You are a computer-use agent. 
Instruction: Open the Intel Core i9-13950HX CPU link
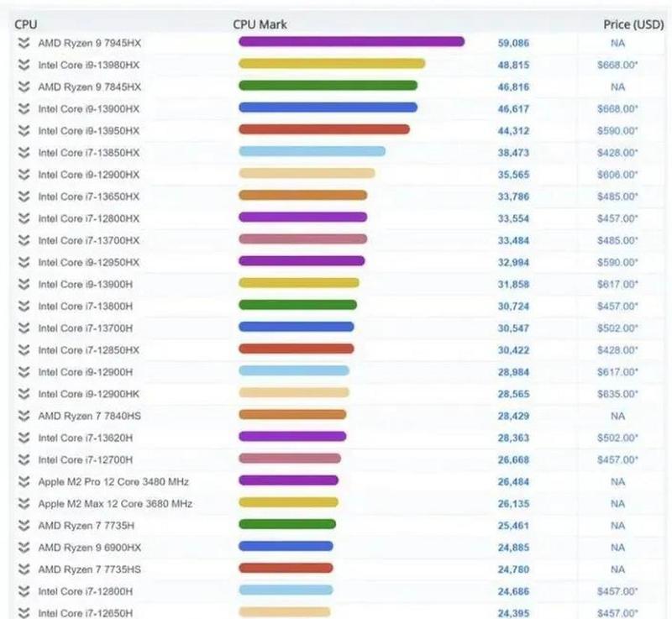pyautogui.click(x=89, y=131)
